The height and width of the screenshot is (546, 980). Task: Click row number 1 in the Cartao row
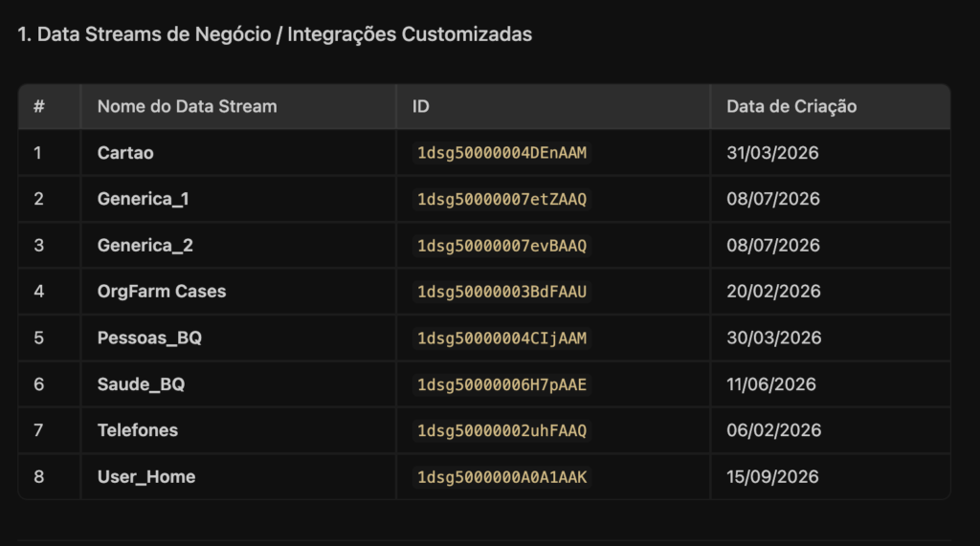point(37,153)
